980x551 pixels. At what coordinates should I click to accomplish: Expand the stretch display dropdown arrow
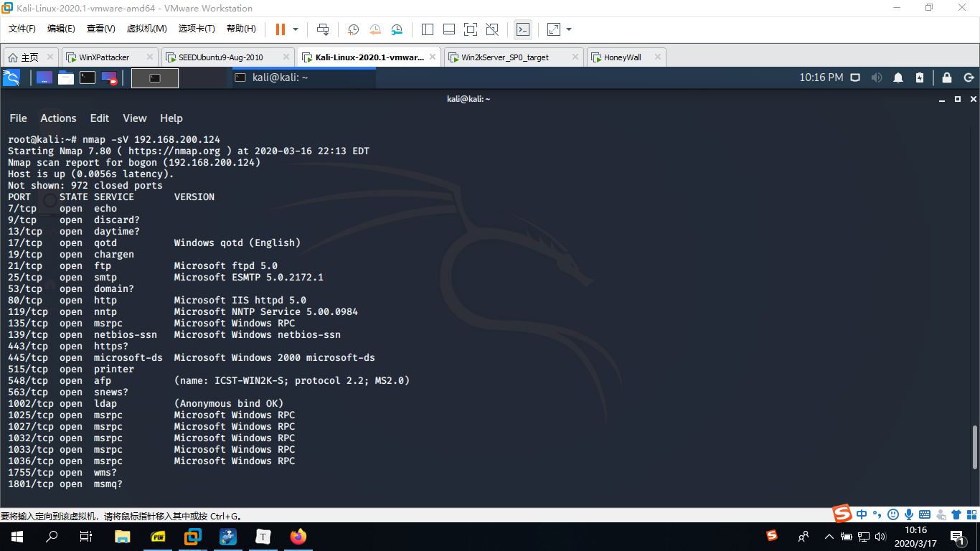(x=569, y=29)
